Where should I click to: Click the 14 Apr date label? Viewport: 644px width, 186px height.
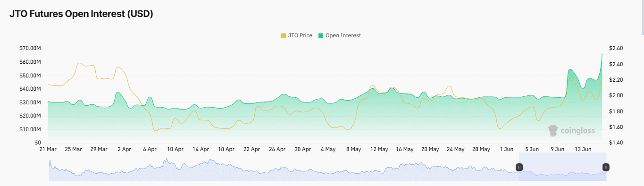201,149
